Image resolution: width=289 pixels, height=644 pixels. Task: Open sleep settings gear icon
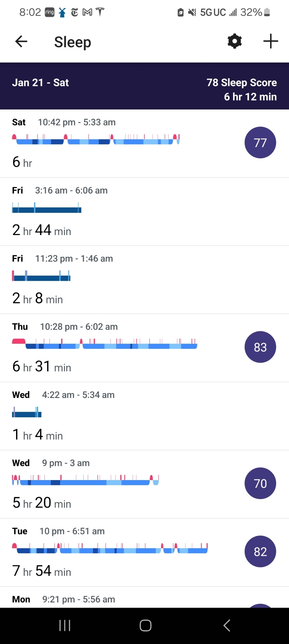click(235, 41)
